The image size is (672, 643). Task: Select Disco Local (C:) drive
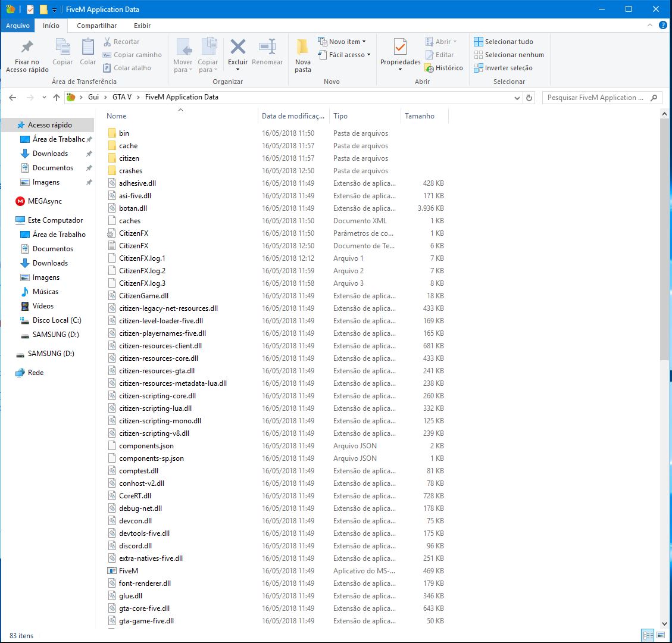(x=51, y=320)
